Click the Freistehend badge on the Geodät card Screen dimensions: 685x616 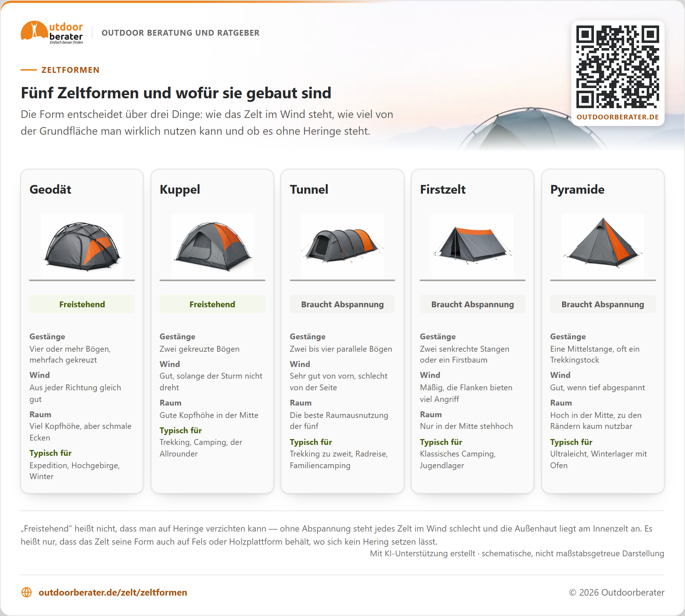82,304
